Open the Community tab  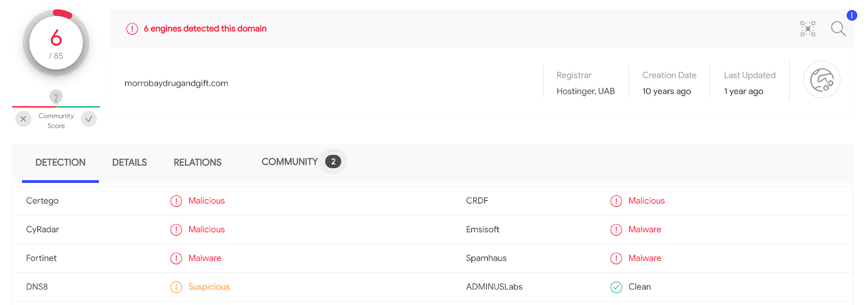click(x=290, y=162)
